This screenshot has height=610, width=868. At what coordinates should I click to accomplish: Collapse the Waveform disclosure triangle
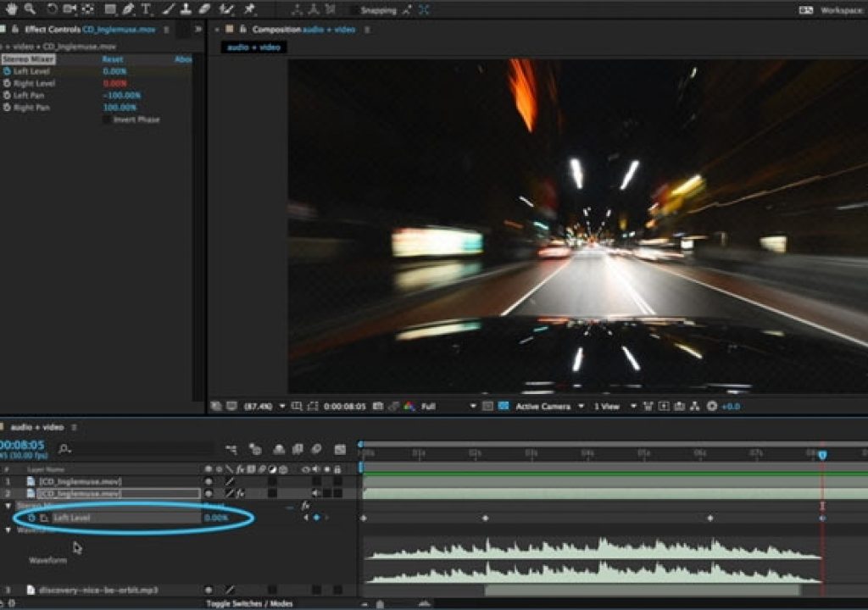point(8,530)
